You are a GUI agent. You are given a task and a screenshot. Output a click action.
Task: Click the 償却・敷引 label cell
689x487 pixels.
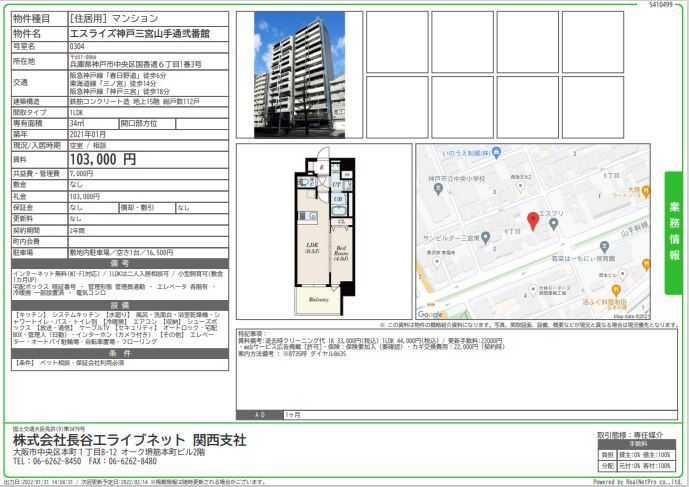click(x=147, y=207)
